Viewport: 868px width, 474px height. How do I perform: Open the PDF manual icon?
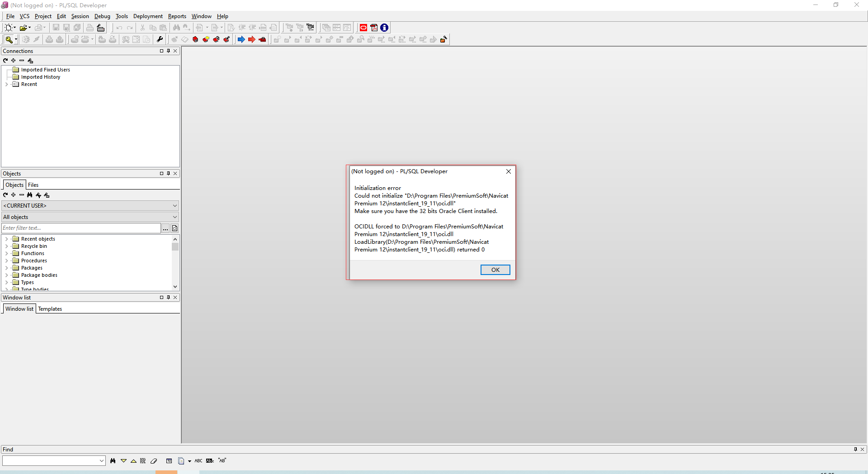coord(374,28)
